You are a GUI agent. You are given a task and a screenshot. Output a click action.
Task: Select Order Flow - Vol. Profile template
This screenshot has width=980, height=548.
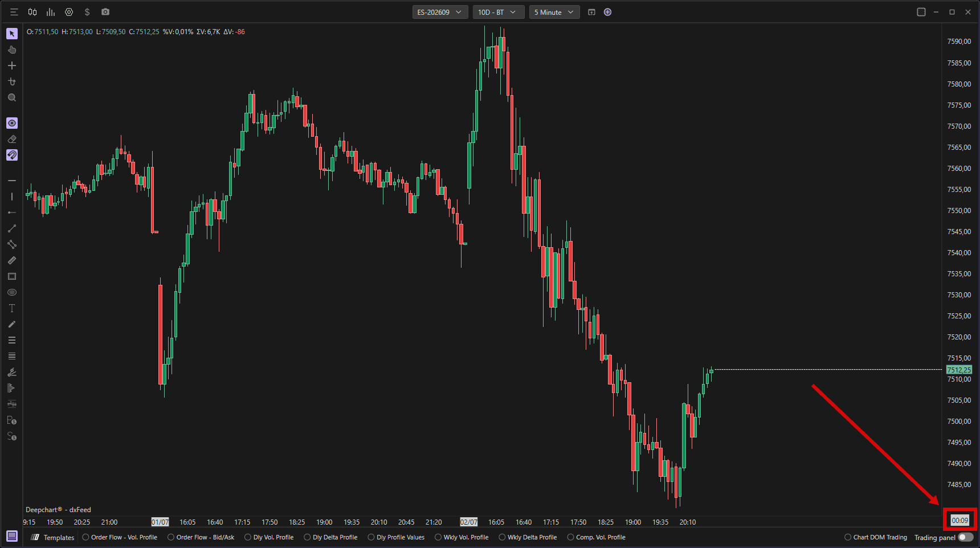(x=120, y=537)
